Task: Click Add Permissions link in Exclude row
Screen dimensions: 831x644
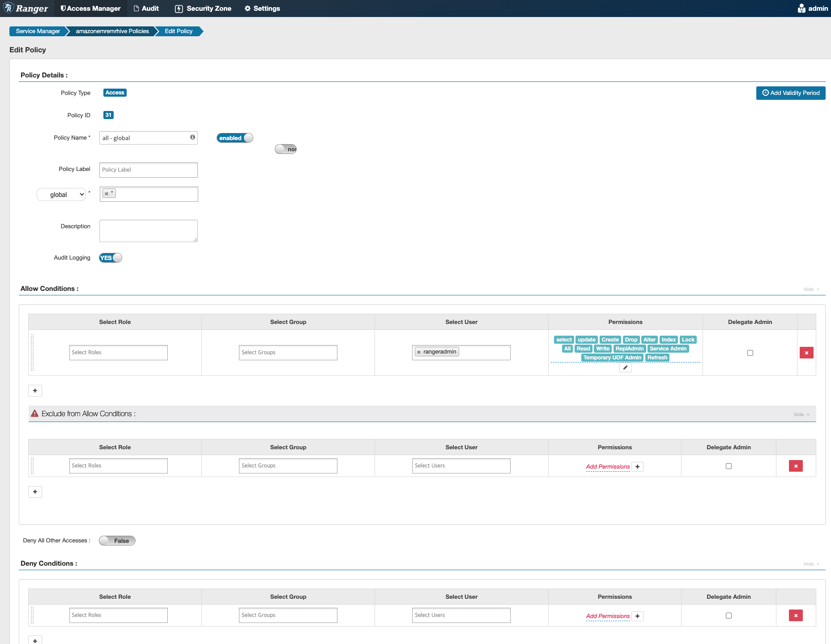Action: tap(608, 467)
